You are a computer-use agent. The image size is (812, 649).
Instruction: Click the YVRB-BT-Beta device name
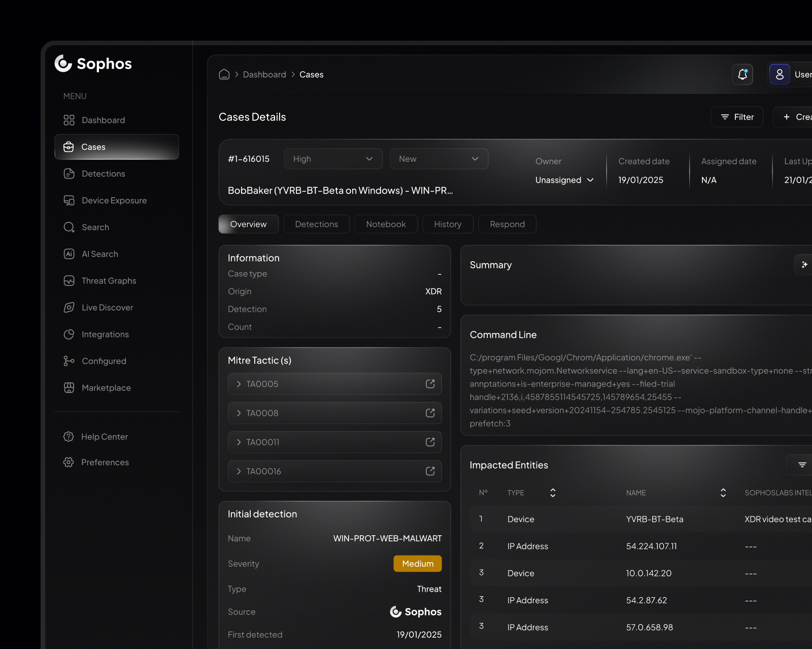coord(655,519)
